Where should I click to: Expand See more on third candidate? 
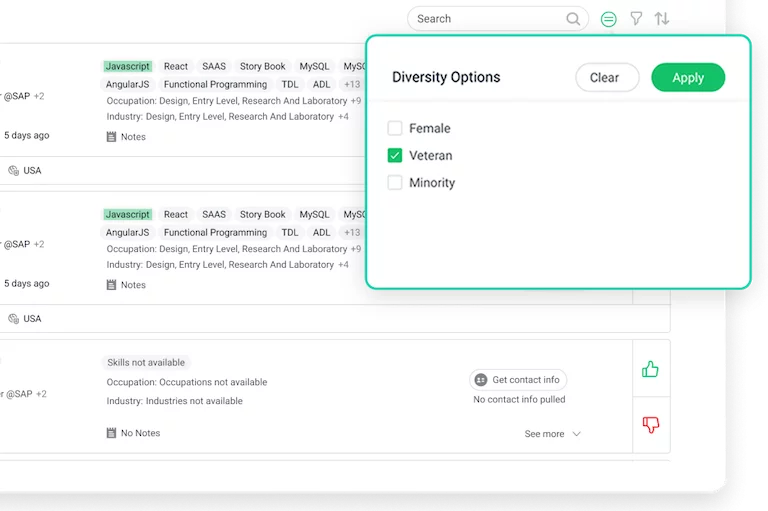(x=552, y=434)
